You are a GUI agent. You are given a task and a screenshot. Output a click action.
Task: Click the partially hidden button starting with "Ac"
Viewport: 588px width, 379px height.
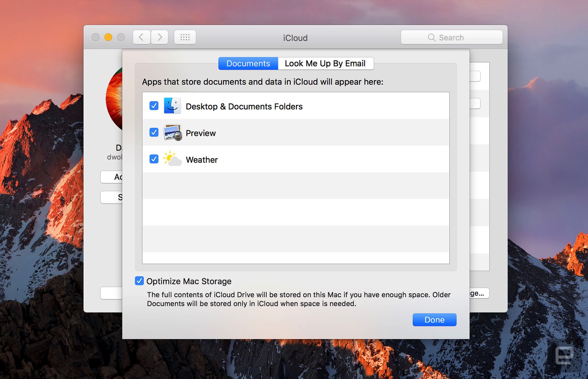tap(112, 177)
